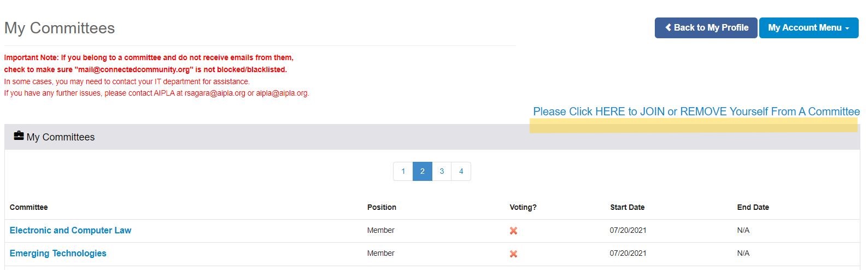Click the Start Date column header
This screenshot has width=868, height=270.
[x=627, y=207]
